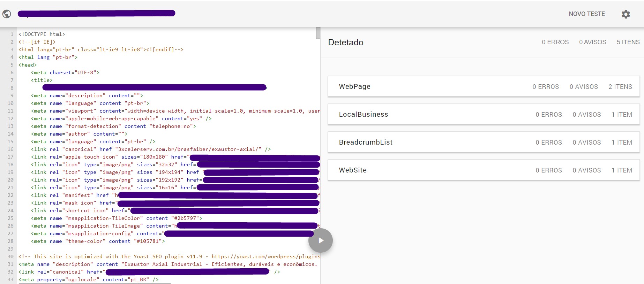Click the code editor scrollbar thumb
The height and width of the screenshot is (284, 644).
[x=318, y=33]
